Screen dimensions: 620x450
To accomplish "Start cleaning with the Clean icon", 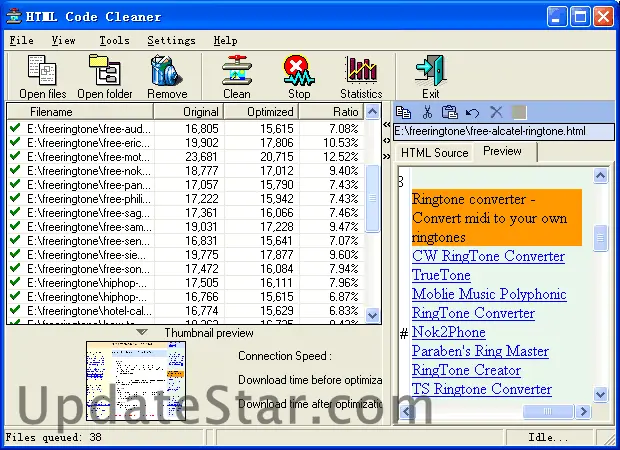I will (x=236, y=70).
